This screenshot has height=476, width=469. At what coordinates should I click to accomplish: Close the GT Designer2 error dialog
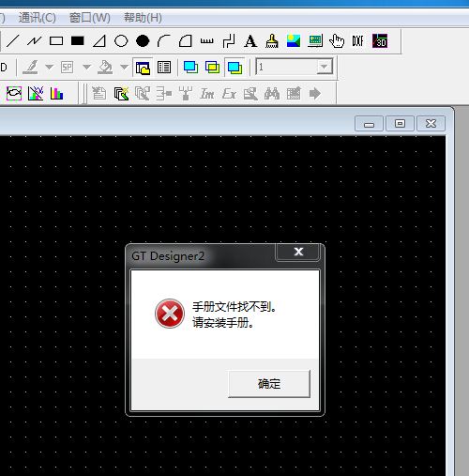point(298,252)
